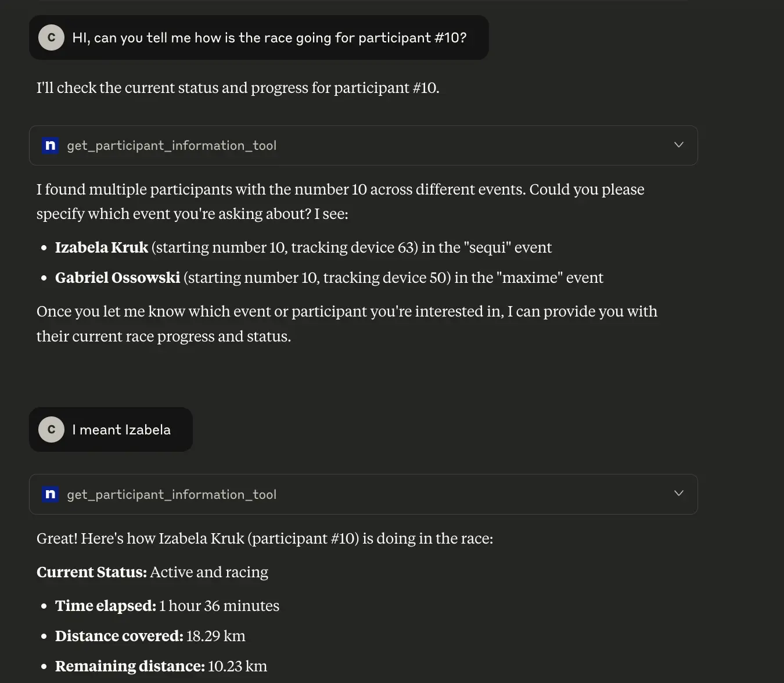Click the blue "n" icon on the second tool call
The image size is (784, 683).
click(x=51, y=494)
